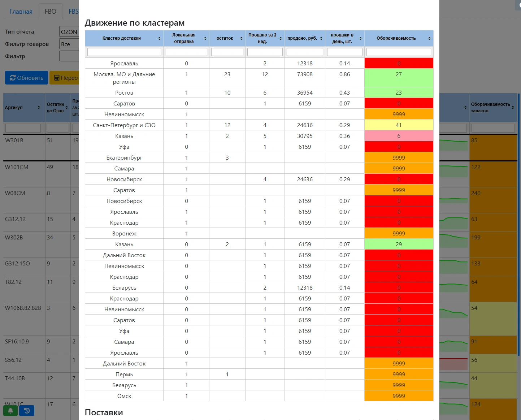Viewport: 521px width, 420px height.
Task: Open notifications with the green bell icon
Action: point(10,411)
